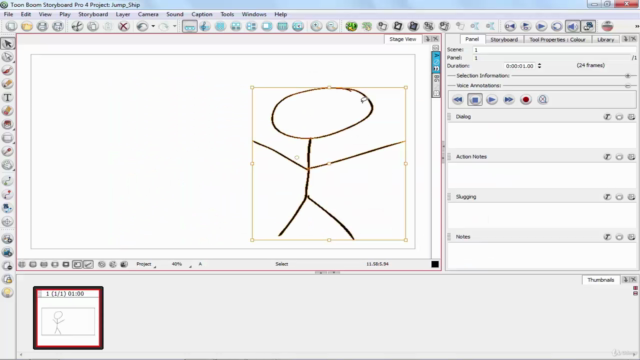The height and width of the screenshot is (360, 640).
Task: Click the Loop playback icon in toolbar
Action: (x=556, y=27)
